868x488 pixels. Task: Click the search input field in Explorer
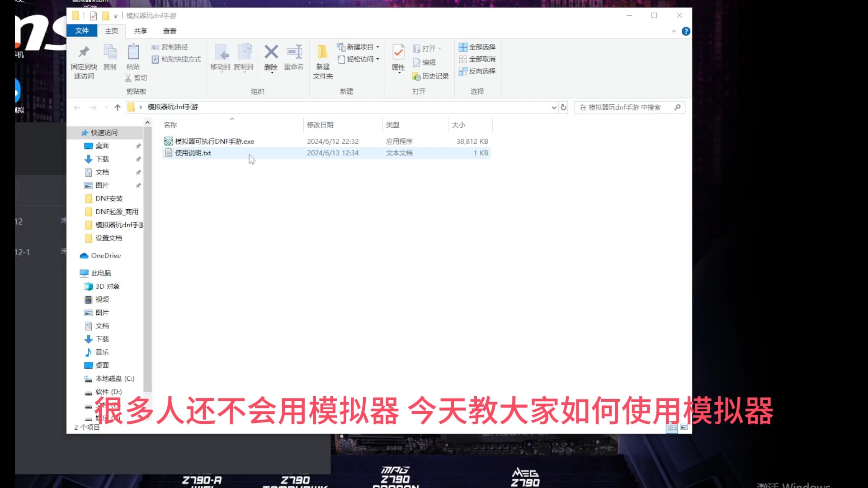click(629, 107)
